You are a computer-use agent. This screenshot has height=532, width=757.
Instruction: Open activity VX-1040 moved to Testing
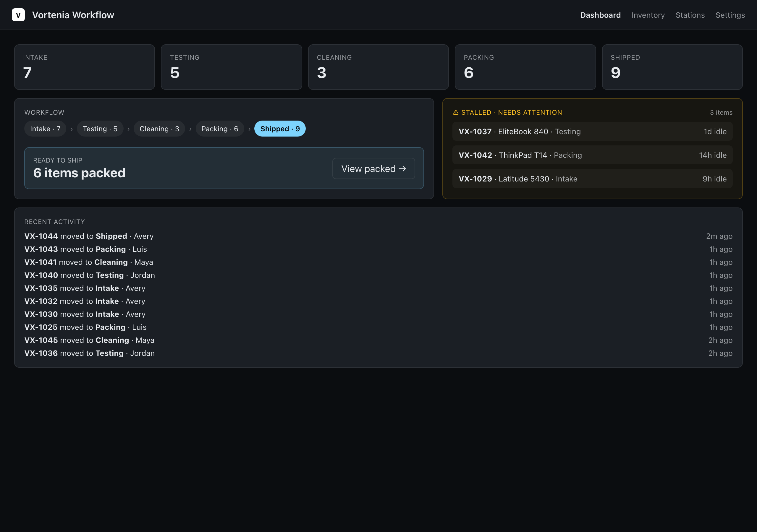pyautogui.click(x=378, y=275)
